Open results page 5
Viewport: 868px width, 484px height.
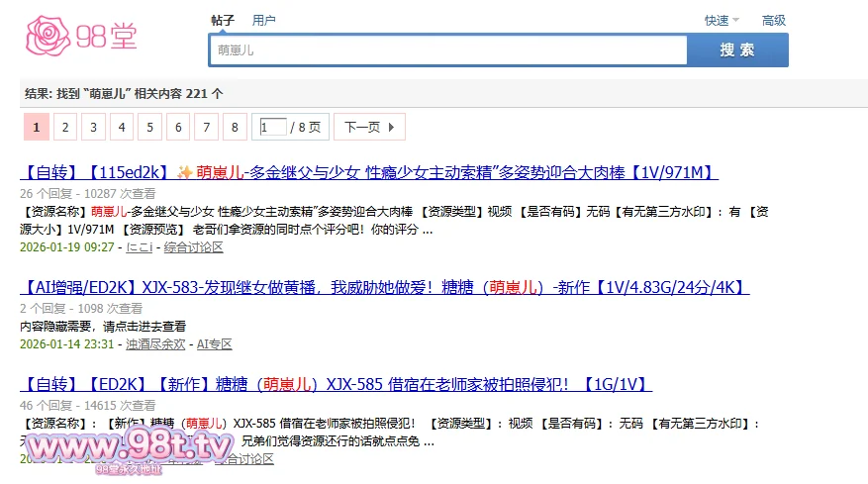(149, 127)
